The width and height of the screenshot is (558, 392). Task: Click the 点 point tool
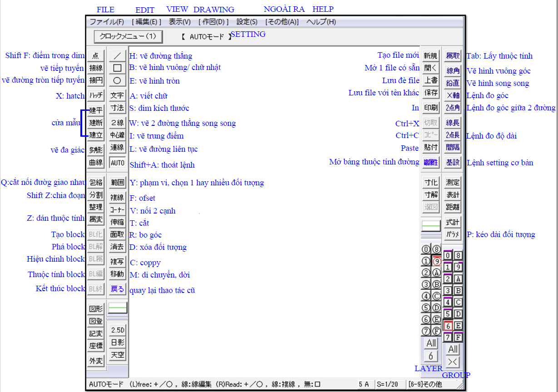[96, 56]
